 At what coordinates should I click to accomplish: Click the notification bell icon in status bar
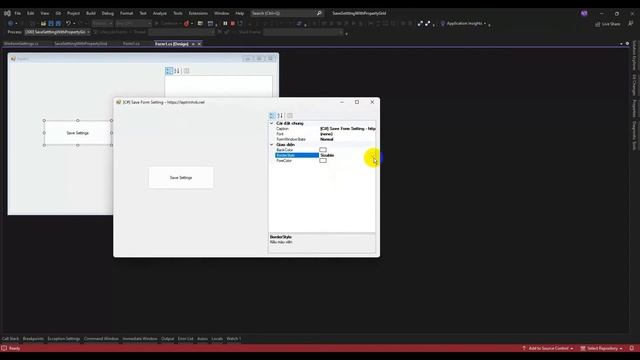pos(632,348)
